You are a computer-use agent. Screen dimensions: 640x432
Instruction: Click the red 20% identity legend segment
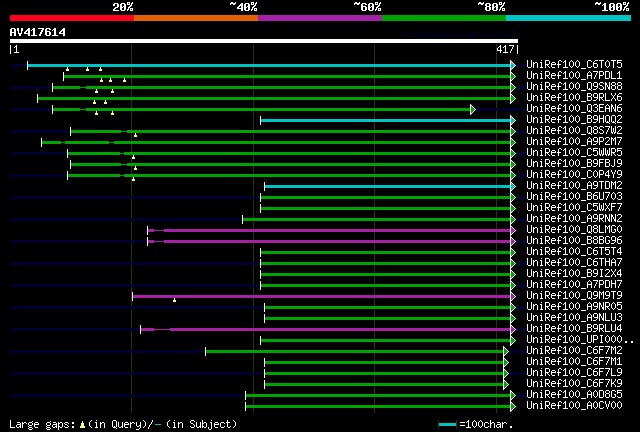[72, 18]
